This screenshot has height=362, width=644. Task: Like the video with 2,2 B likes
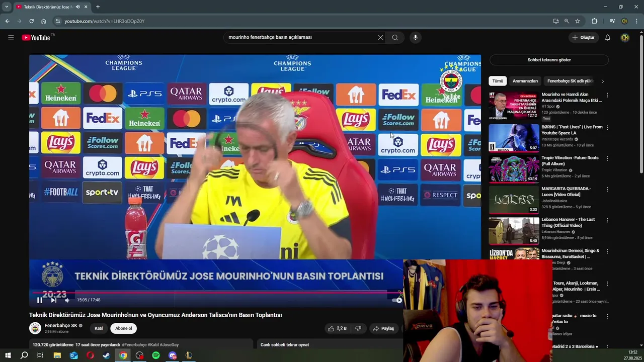tap(337, 328)
